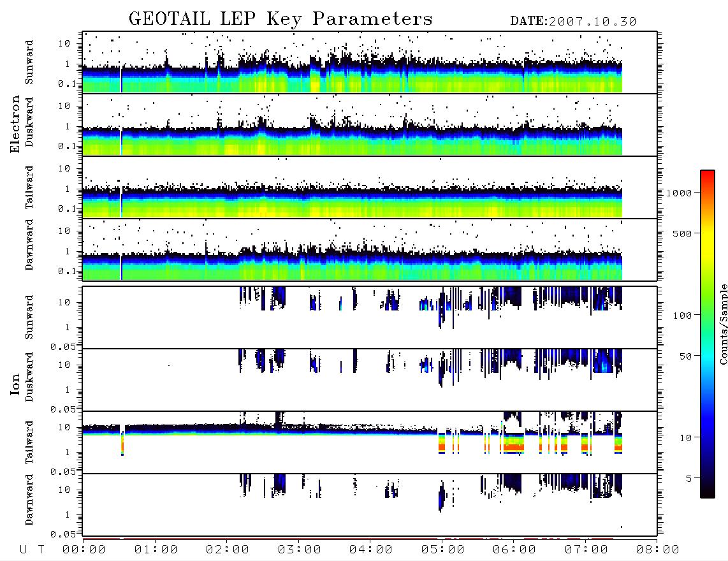Click the Ion Sunward spectrogram plot
728x561 pixels.
[x=370, y=317]
